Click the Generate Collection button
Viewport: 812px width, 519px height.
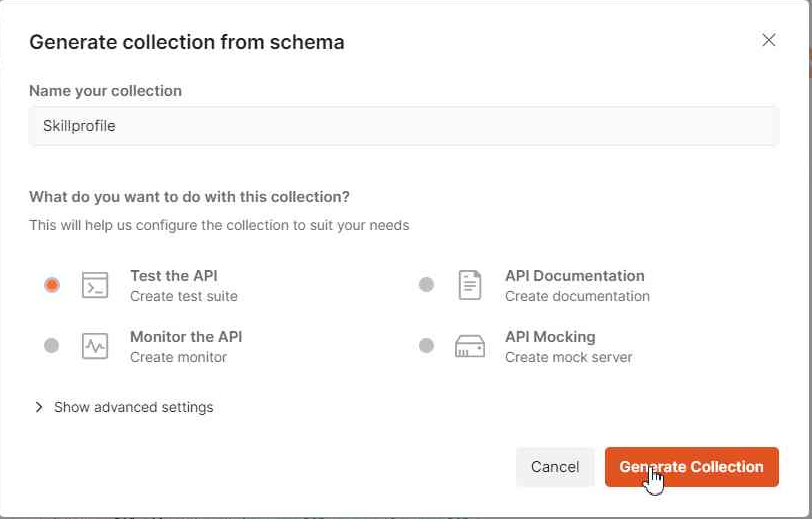tap(691, 467)
